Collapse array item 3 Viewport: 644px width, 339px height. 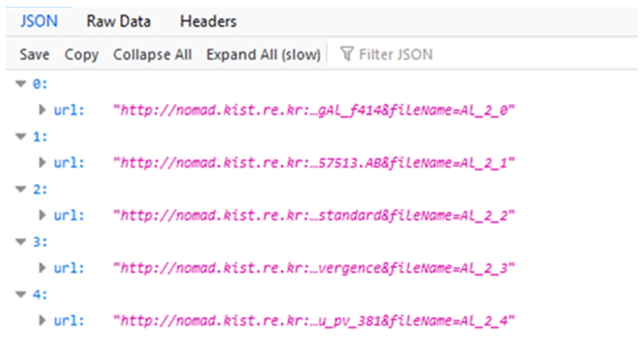click(20, 242)
